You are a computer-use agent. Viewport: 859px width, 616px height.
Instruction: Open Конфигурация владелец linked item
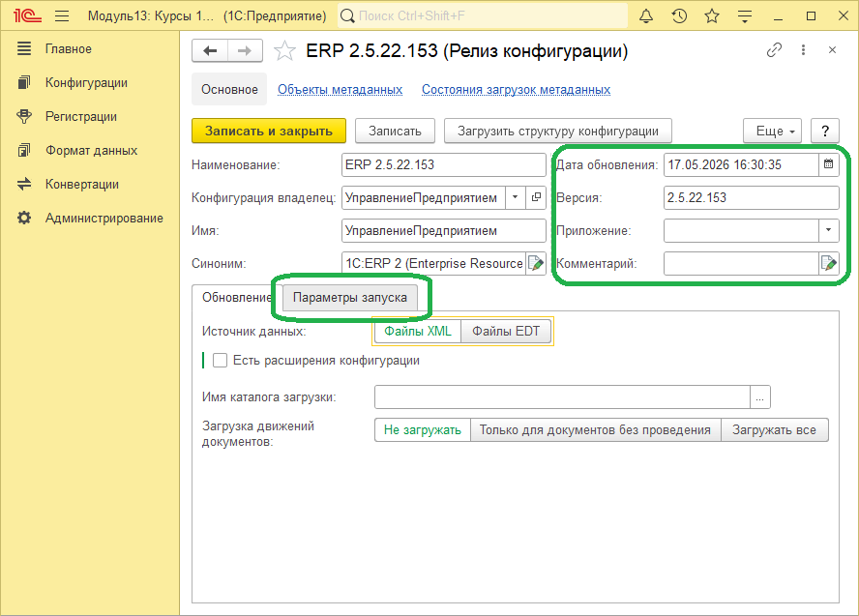click(536, 197)
